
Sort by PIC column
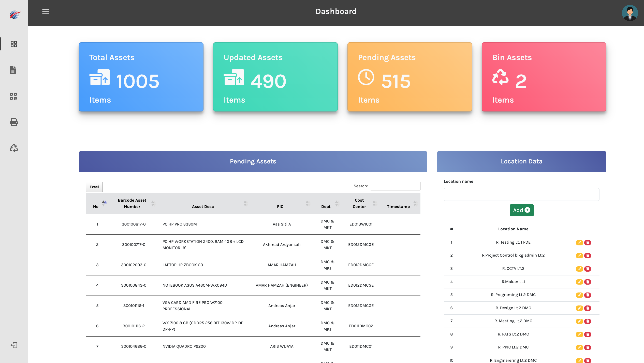pyautogui.click(x=281, y=204)
